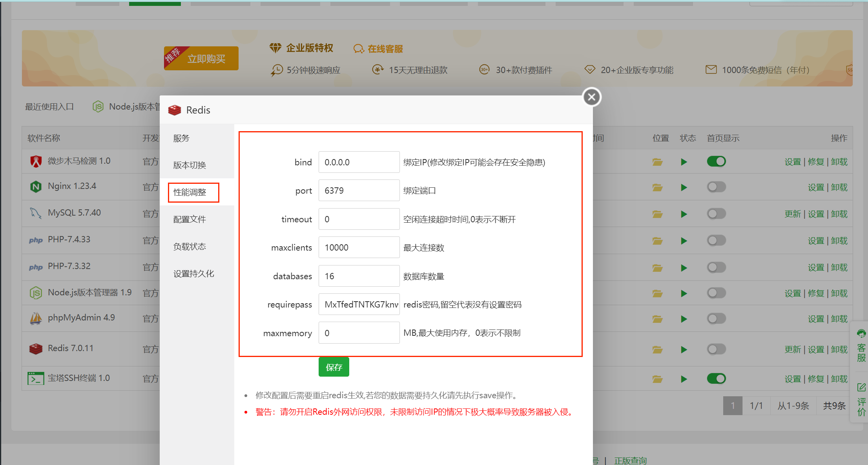Select the 负载状态 sidebar tab
The image size is (868, 465).
coord(190,246)
